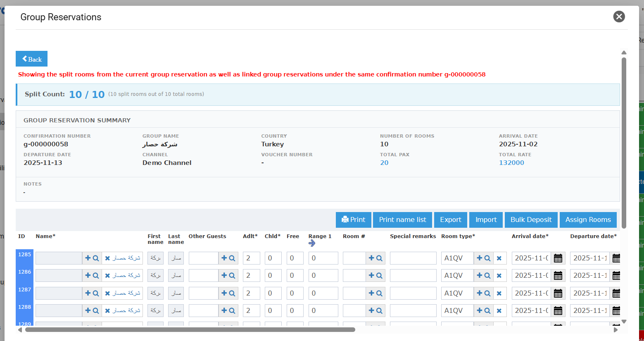The image size is (644, 341).
Task: Search guest name in row 1285
Action: coord(96,258)
